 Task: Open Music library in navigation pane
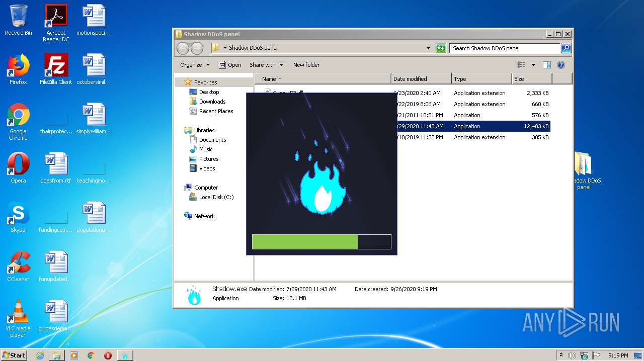[206, 149]
